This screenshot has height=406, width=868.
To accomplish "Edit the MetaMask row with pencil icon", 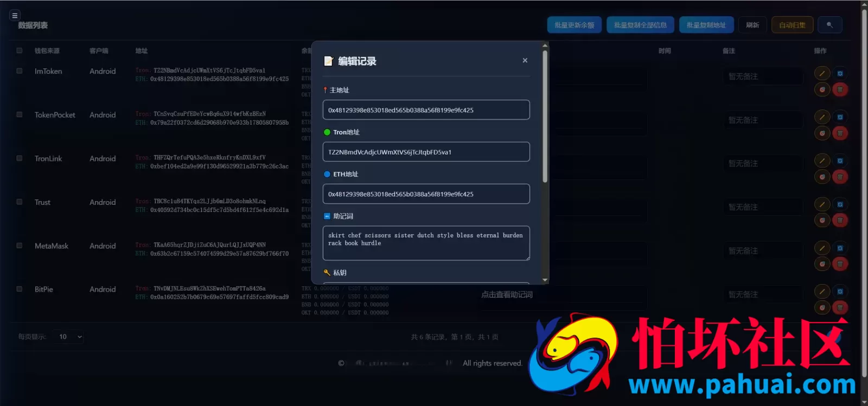I will [822, 248].
